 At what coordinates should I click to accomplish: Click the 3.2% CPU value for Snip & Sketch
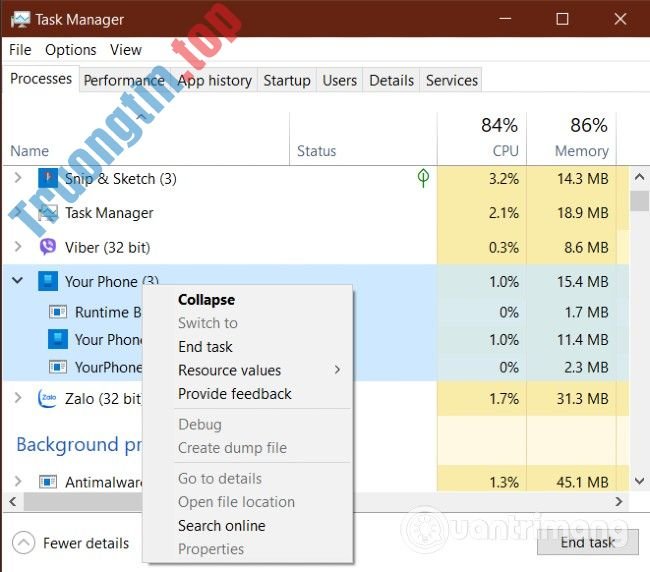pos(504,179)
